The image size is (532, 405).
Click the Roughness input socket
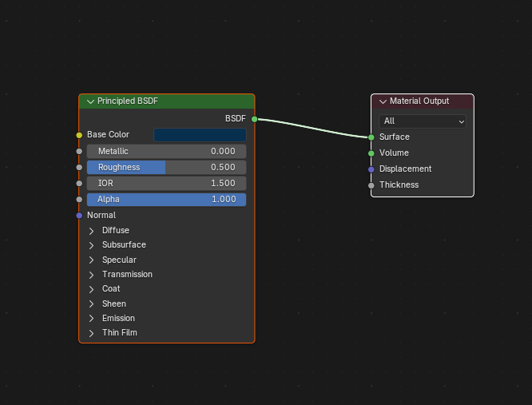(x=79, y=167)
